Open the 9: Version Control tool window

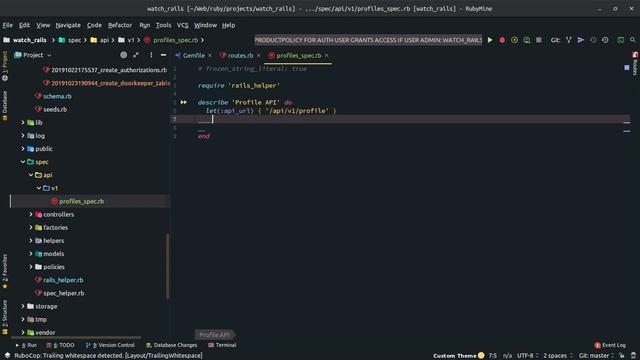pos(110,345)
